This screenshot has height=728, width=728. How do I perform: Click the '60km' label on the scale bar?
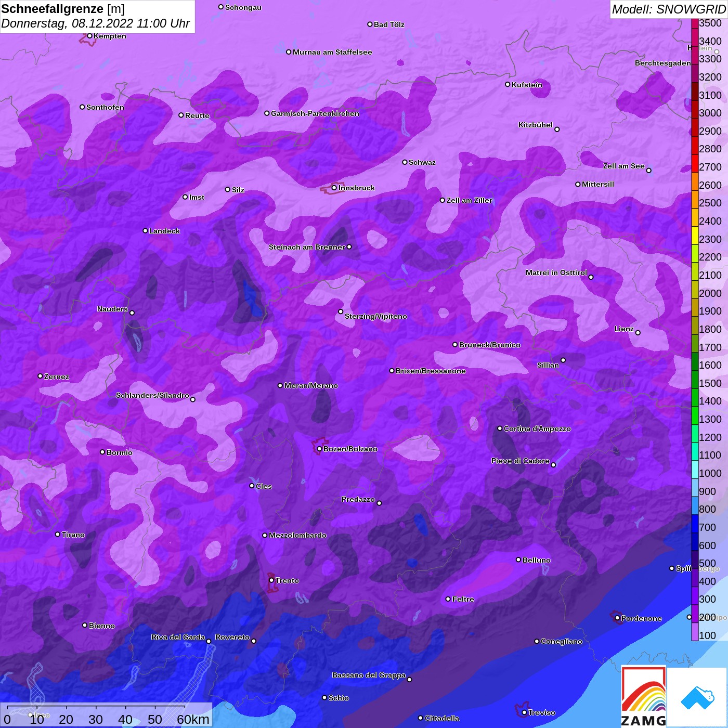click(193, 719)
